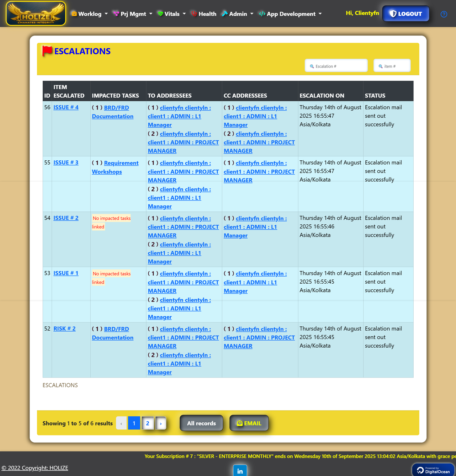Open the App Development menu

tap(291, 14)
